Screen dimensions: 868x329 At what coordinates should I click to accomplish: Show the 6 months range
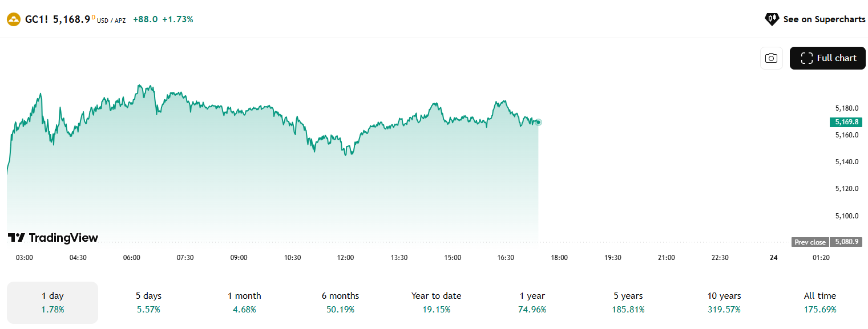tap(340, 302)
